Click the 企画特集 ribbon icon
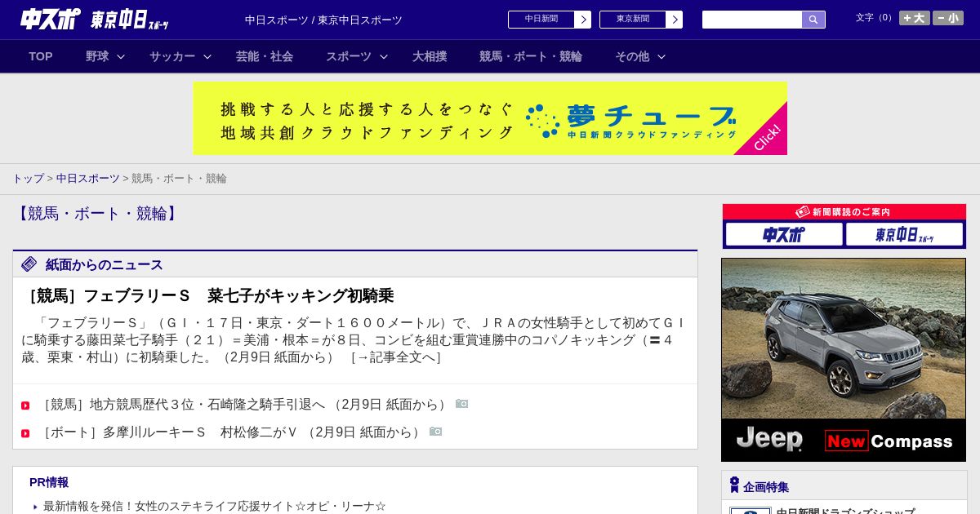This screenshot has height=514, width=980. coord(734,485)
